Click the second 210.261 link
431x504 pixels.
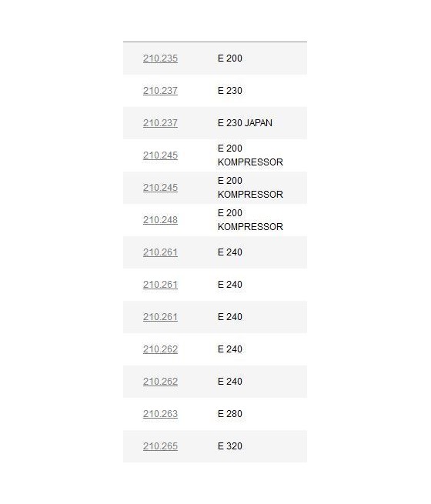(160, 285)
